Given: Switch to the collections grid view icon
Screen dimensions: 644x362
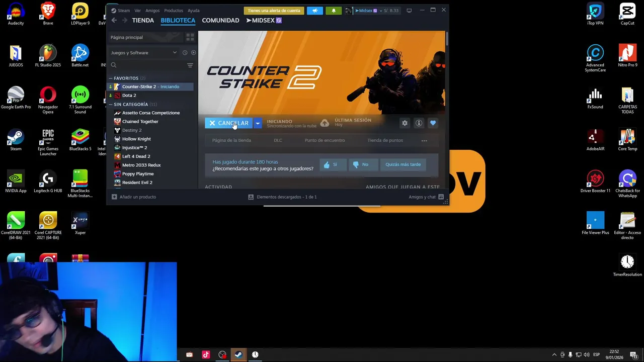Looking at the screenshot, I should click(190, 37).
